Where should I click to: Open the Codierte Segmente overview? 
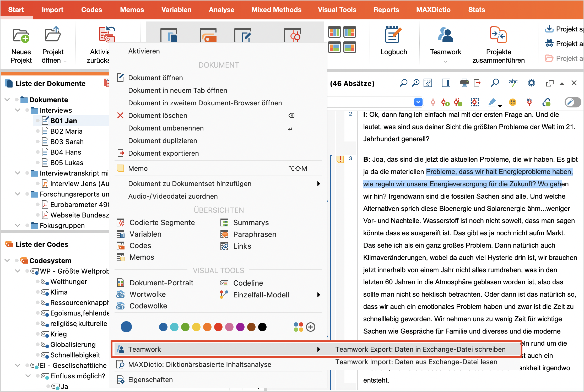pos(162,222)
